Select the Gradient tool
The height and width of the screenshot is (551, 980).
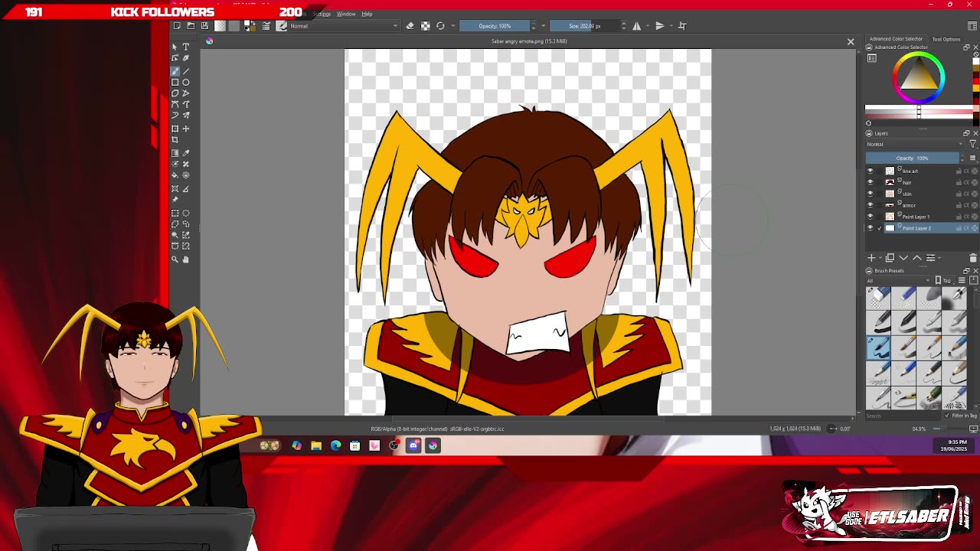point(175,153)
